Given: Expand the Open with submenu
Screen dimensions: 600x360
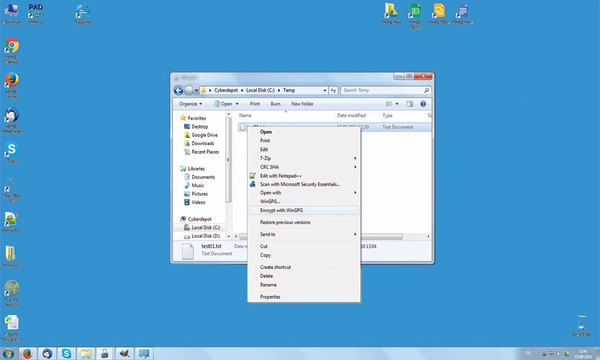Looking at the screenshot, I should pyautogui.click(x=304, y=193).
